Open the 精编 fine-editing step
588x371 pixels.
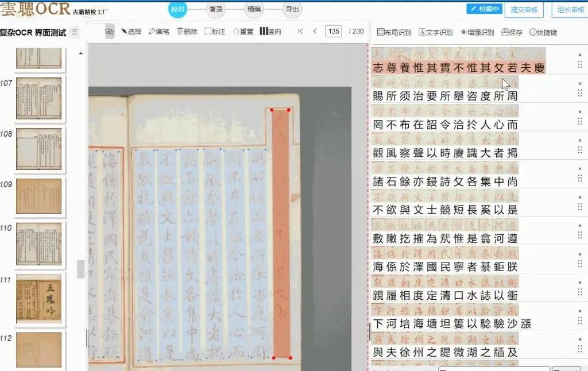(x=254, y=9)
